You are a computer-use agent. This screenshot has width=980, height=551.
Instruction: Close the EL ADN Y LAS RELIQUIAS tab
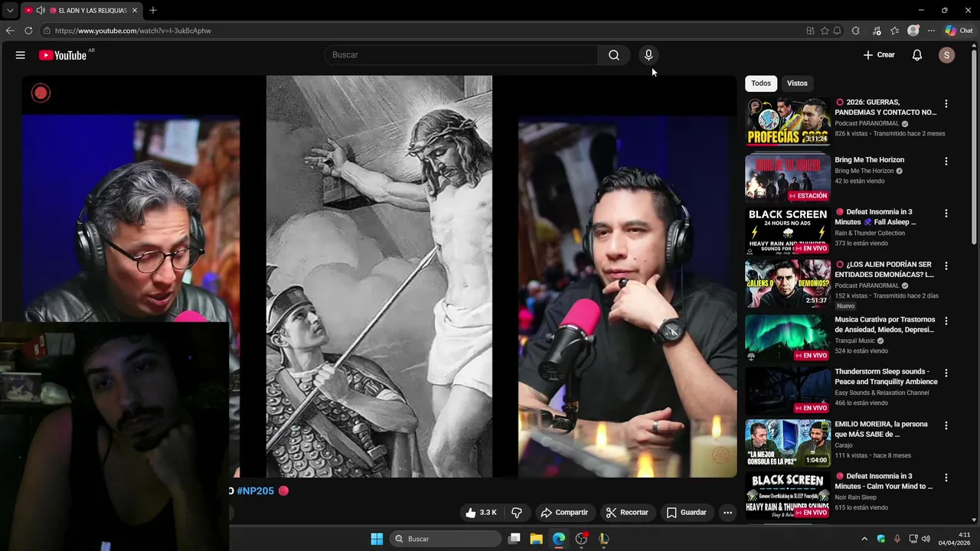[x=135, y=11]
